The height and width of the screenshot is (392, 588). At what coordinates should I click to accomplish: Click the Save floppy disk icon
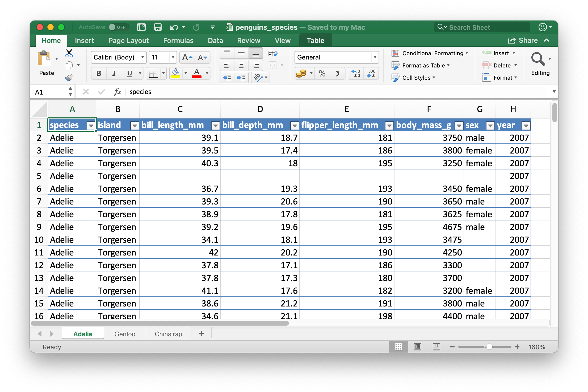[158, 27]
